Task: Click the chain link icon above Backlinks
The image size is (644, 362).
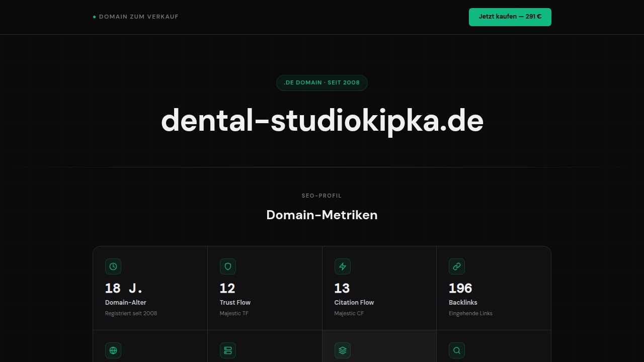Action: (x=457, y=266)
